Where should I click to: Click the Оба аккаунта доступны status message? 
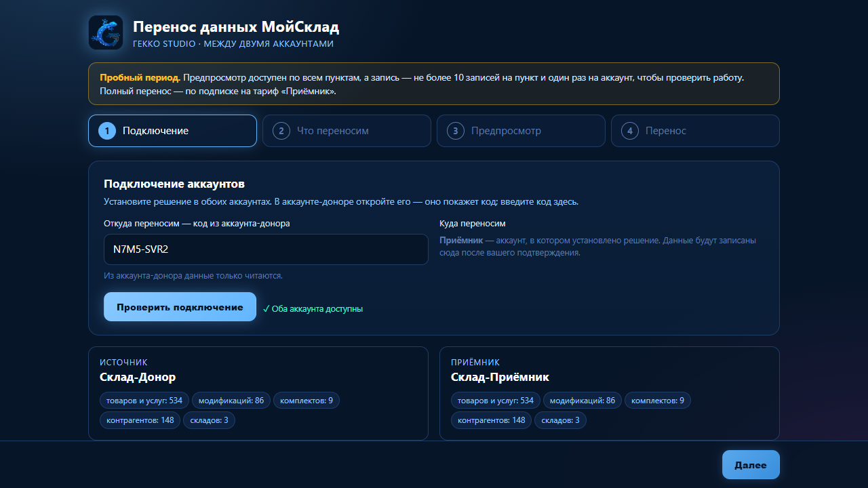coord(313,308)
